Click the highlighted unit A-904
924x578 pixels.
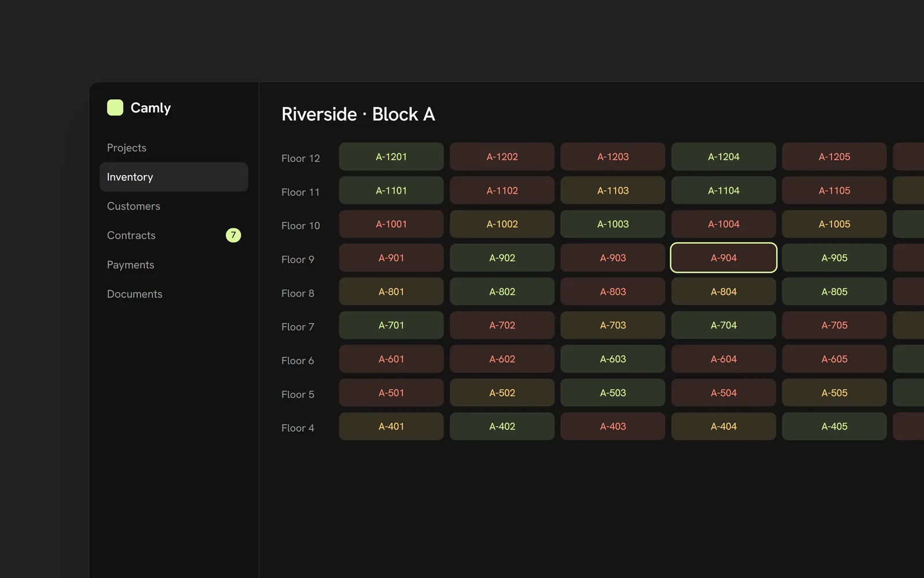(724, 258)
